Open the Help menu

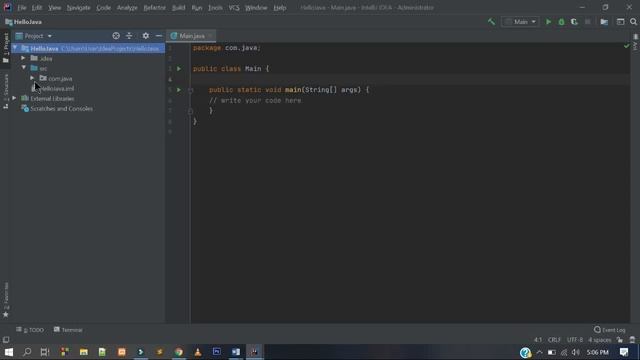point(280,7)
